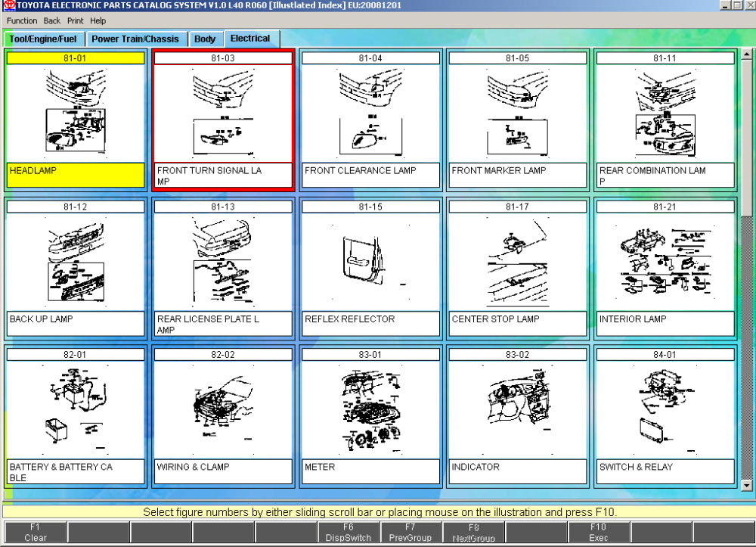Switch to the Power Train/Chassis tab
The width and height of the screenshot is (756, 547).
tap(135, 39)
